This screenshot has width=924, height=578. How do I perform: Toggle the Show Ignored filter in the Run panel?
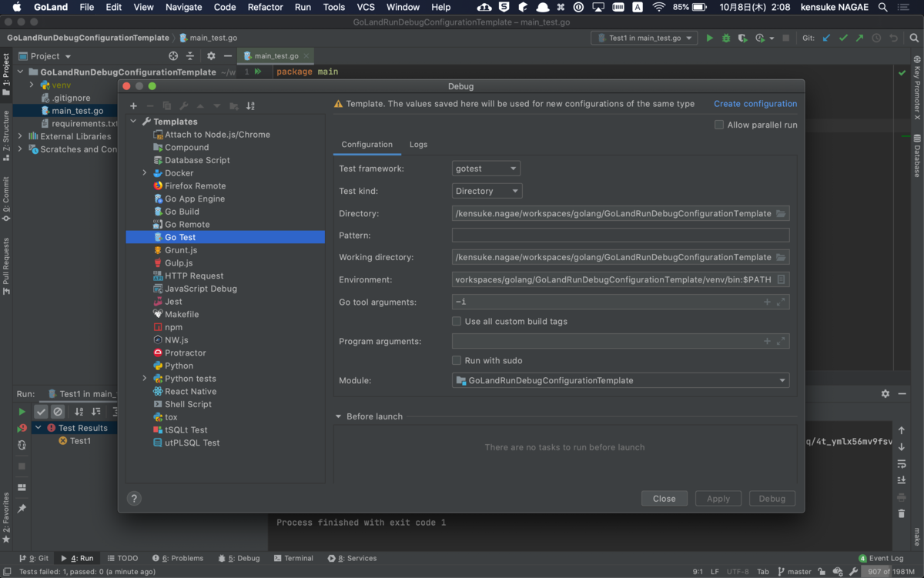(x=58, y=412)
